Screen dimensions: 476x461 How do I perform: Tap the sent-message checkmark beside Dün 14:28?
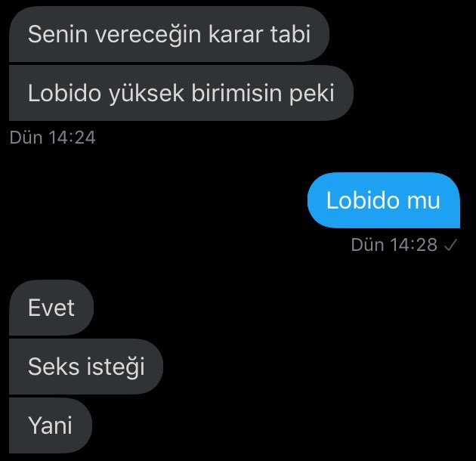point(450,245)
